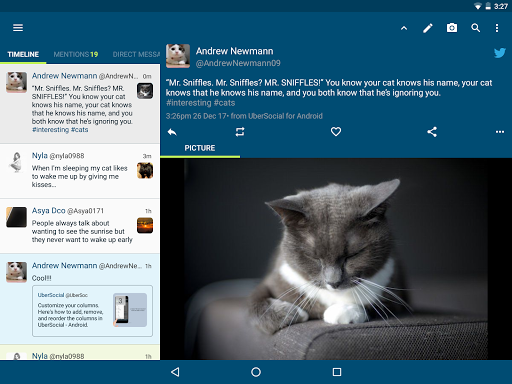Open Nyla's cat image thumbnail
The image size is (512, 384).
point(145,170)
